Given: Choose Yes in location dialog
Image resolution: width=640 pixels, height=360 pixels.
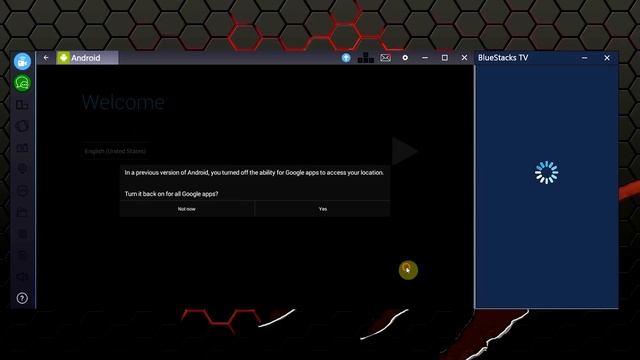Looking at the screenshot, I should (322, 209).
